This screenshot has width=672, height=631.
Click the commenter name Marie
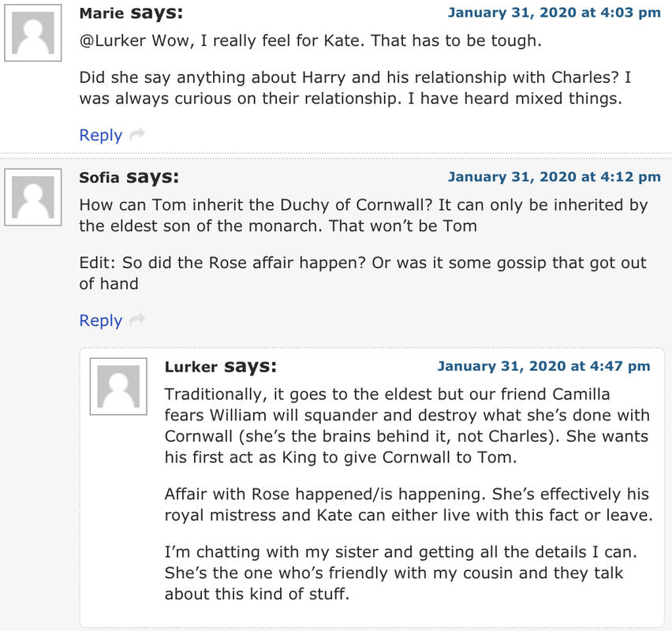(102, 13)
